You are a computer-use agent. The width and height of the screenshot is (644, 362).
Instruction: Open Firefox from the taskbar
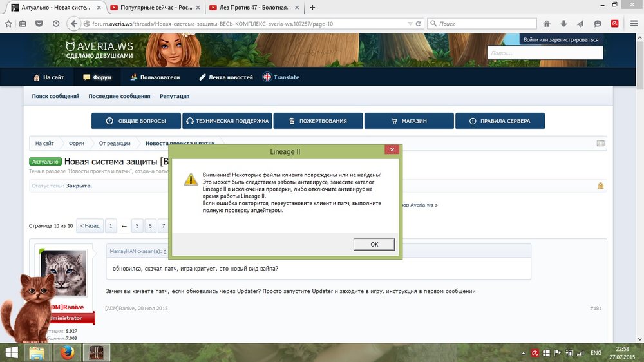(66, 352)
